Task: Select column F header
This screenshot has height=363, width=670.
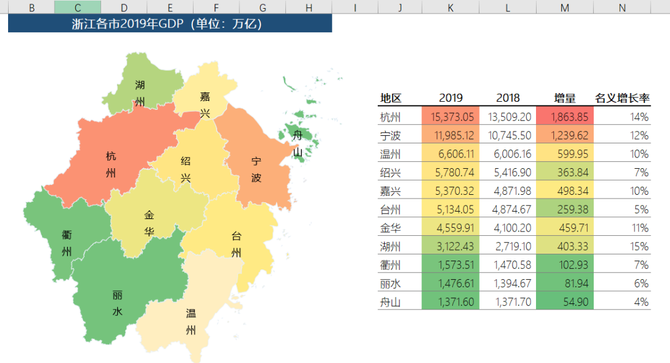Action: 216,7
